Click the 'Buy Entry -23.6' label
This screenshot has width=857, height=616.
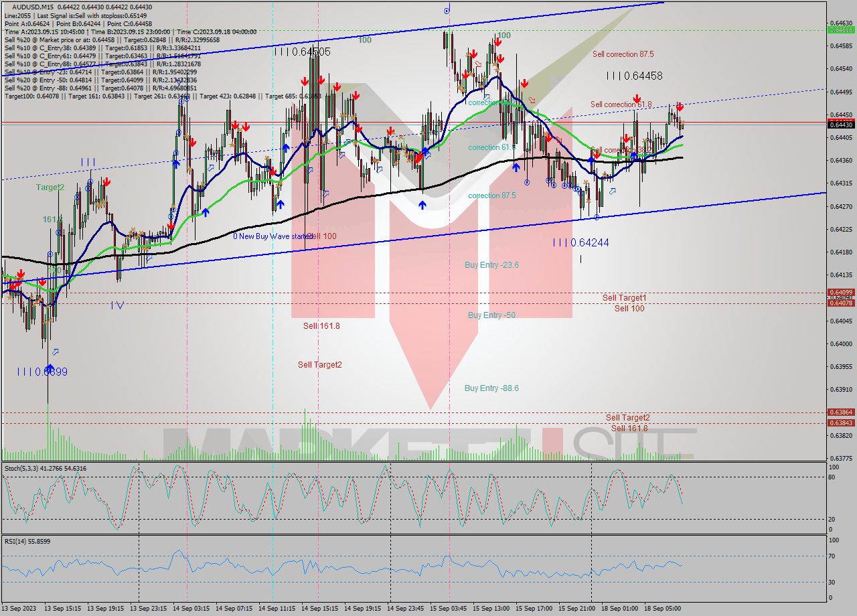click(491, 265)
